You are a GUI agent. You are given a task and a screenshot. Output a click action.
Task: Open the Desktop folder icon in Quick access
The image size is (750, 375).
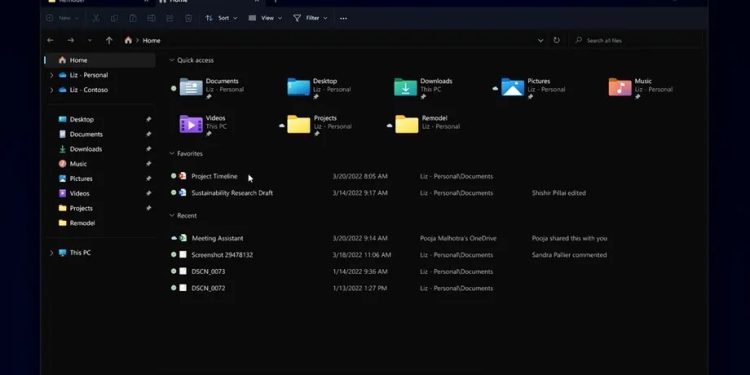click(x=298, y=88)
